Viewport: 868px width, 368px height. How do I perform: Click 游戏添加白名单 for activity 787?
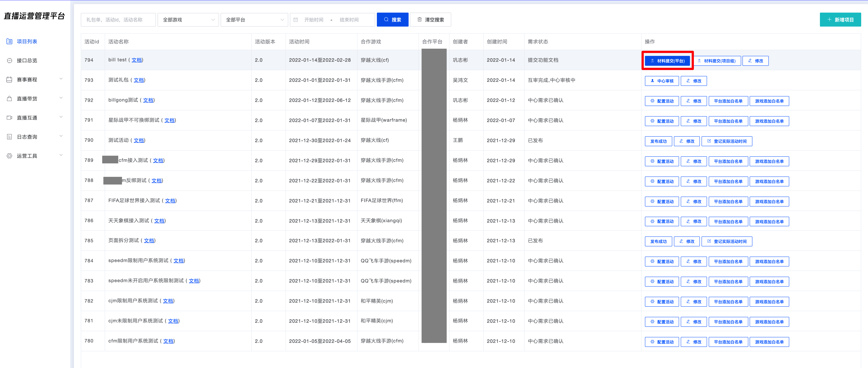tap(769, 202)
